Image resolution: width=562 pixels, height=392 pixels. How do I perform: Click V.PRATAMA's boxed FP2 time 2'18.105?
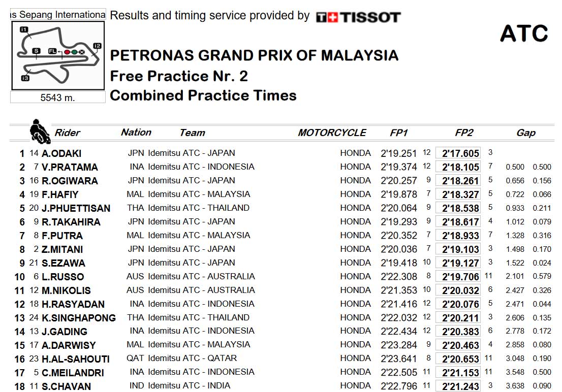point(460,167)
